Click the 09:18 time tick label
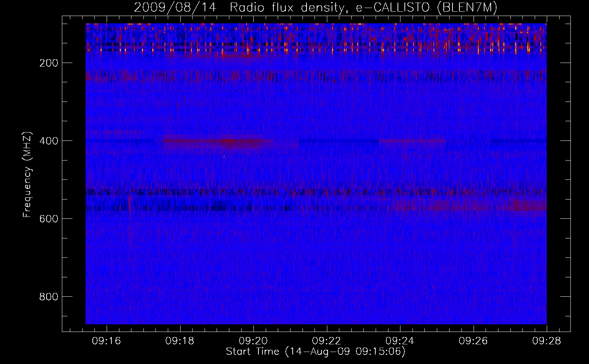589x364 pixels. click(x=180, y=341)
